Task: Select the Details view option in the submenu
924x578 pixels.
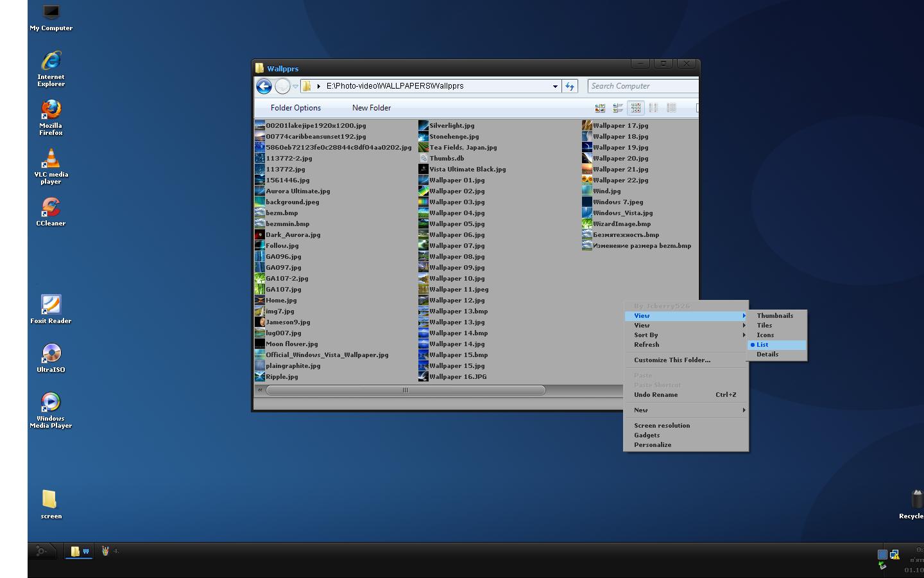Action: coord(767,355)
